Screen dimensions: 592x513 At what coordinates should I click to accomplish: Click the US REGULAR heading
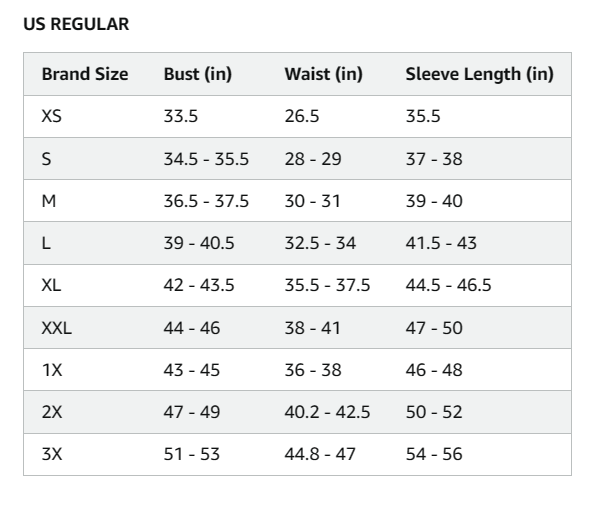tap(76, 24)
